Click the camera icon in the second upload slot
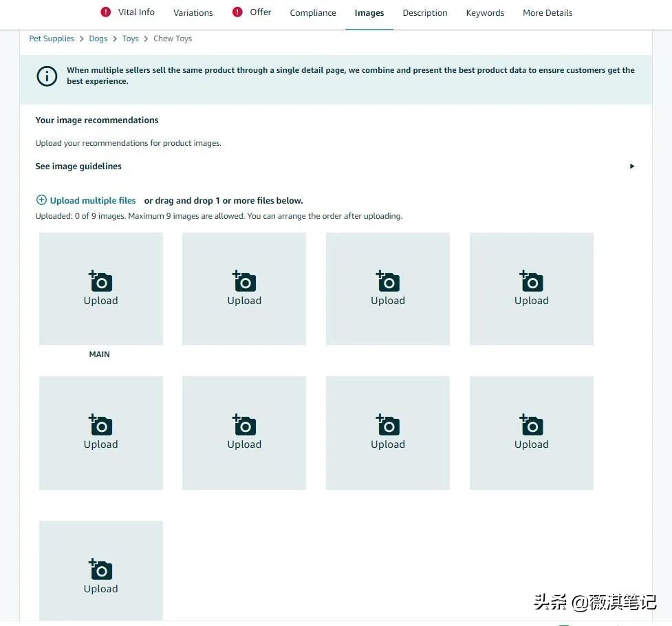 244,281
